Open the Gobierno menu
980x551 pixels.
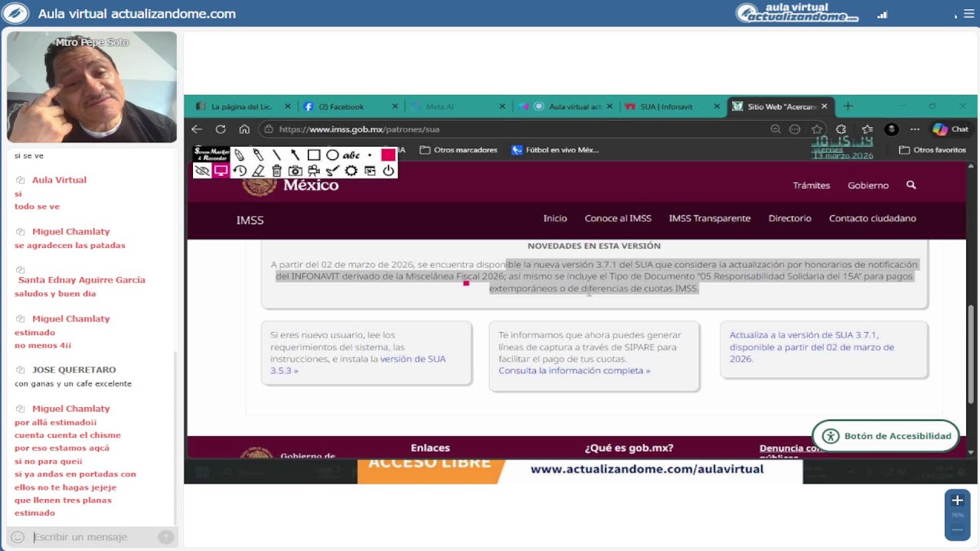pyautogui.click(x=868, y=185)
